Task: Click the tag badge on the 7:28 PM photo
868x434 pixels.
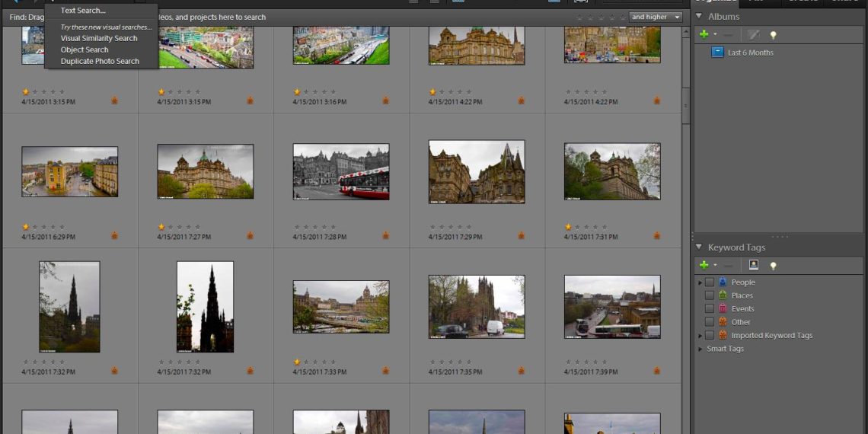Action: [x=385, y=235]
